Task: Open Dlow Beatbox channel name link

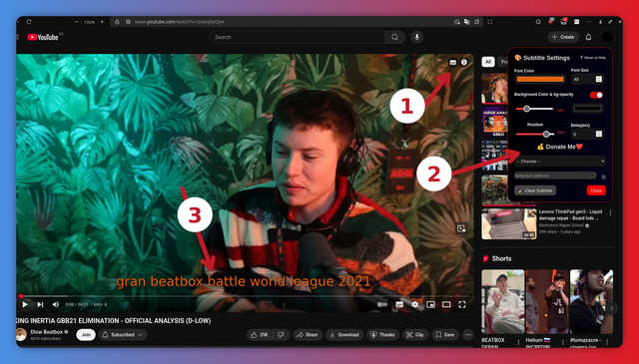Action: [47, 332]
